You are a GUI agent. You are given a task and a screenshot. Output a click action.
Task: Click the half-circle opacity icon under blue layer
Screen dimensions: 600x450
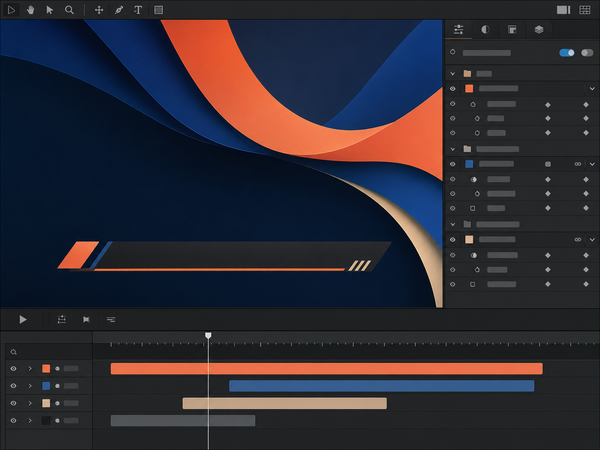(x=474, y=179)
